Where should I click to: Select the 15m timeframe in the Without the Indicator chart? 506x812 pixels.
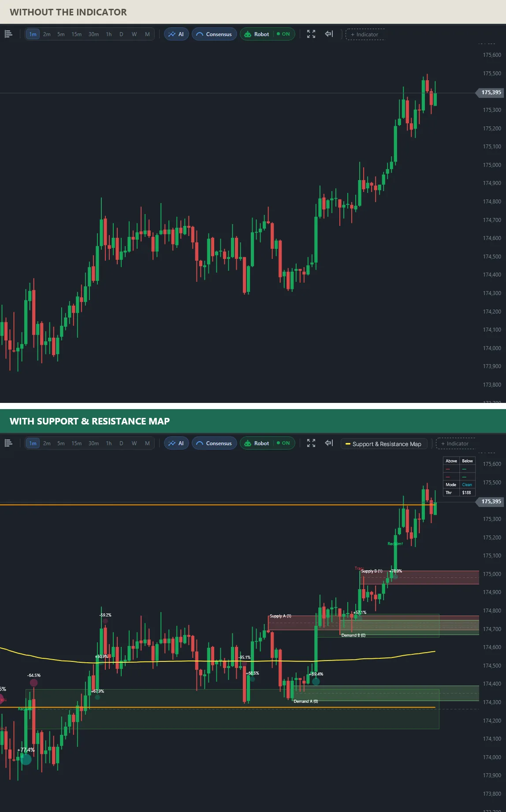coord(77,34)
